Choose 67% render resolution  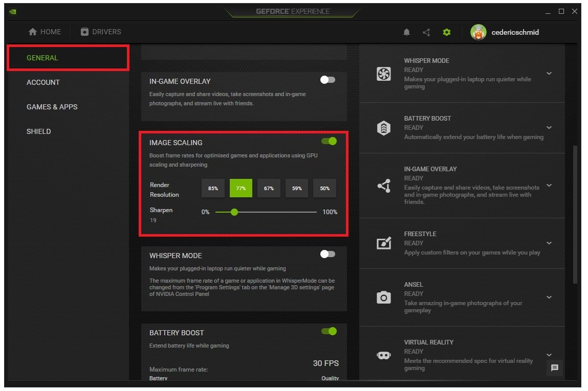[x=269, y=189]
